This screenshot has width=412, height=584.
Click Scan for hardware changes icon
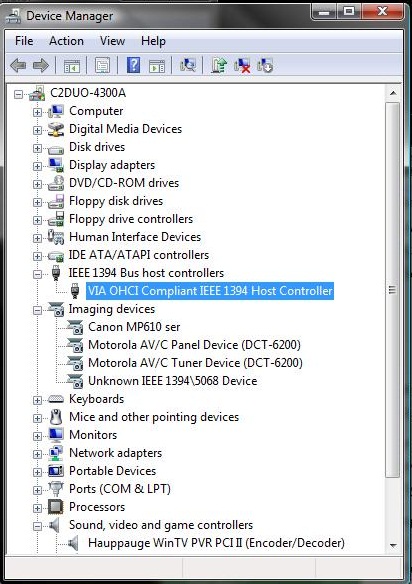[x=188, y=66]
